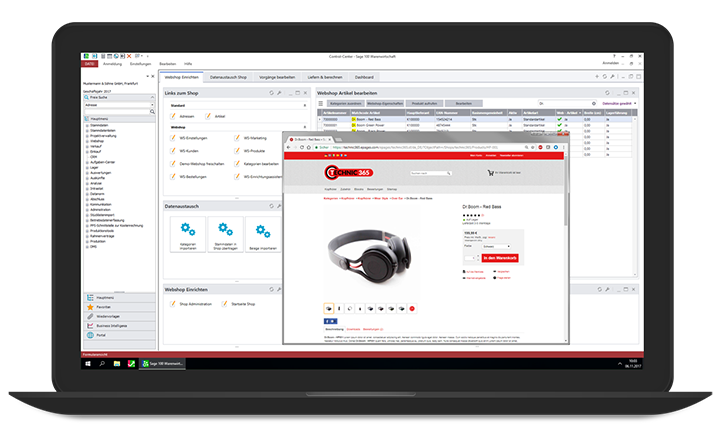The image size is (720, 434).
Task: Toggle the Web-Artikel checkmark for the second article
Action: click(561, 124)
